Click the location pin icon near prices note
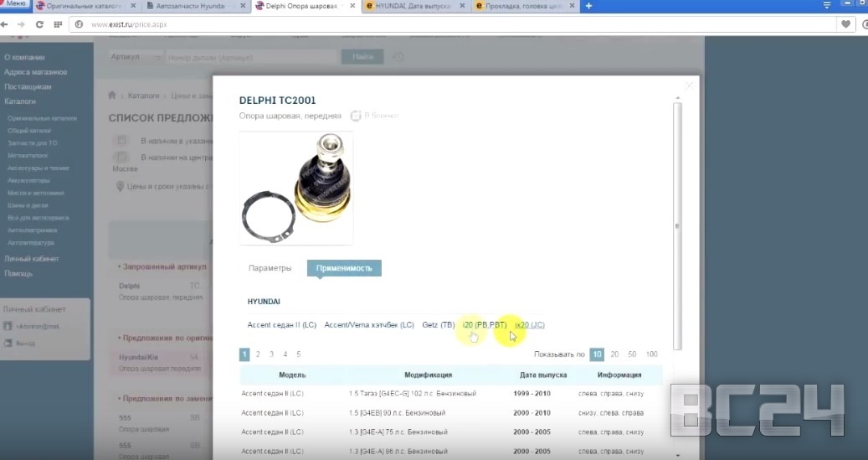The height and width of the screenshot is (460, 868). click(120, 186)
